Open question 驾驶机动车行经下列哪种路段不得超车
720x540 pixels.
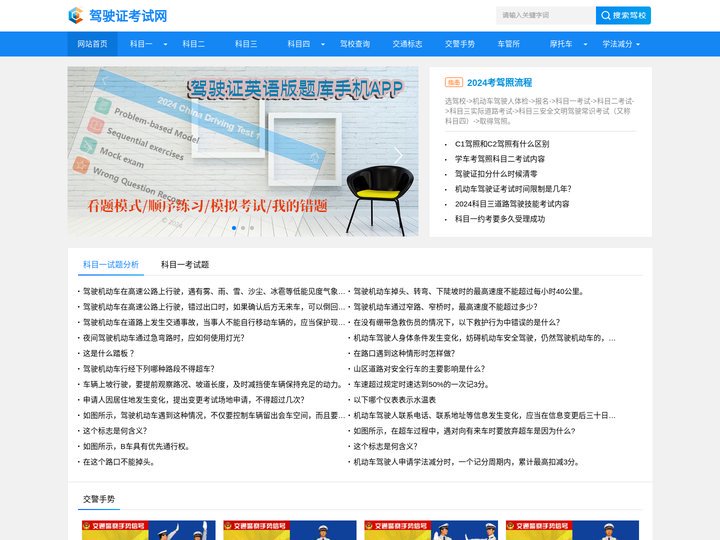click(x=148, y=369)
